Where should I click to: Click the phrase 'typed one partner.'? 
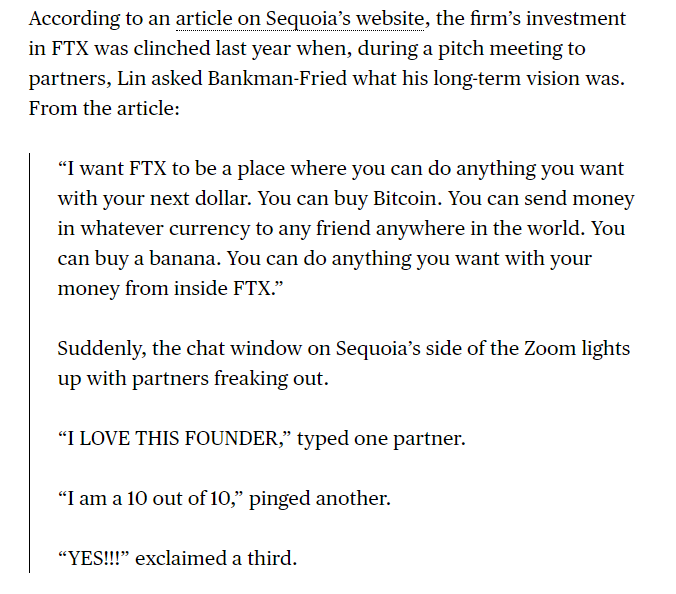point(381,439)
